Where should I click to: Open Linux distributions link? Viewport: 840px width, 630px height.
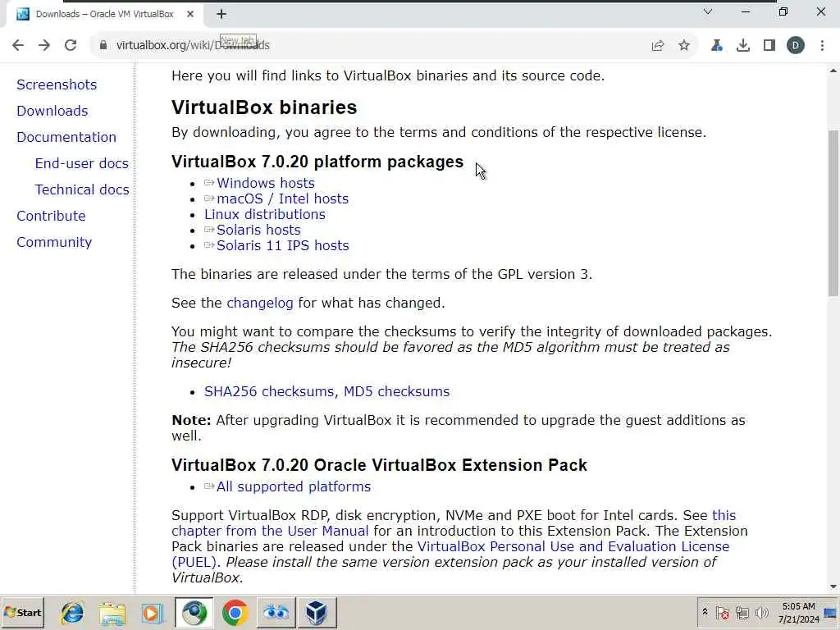pos(265,214)
